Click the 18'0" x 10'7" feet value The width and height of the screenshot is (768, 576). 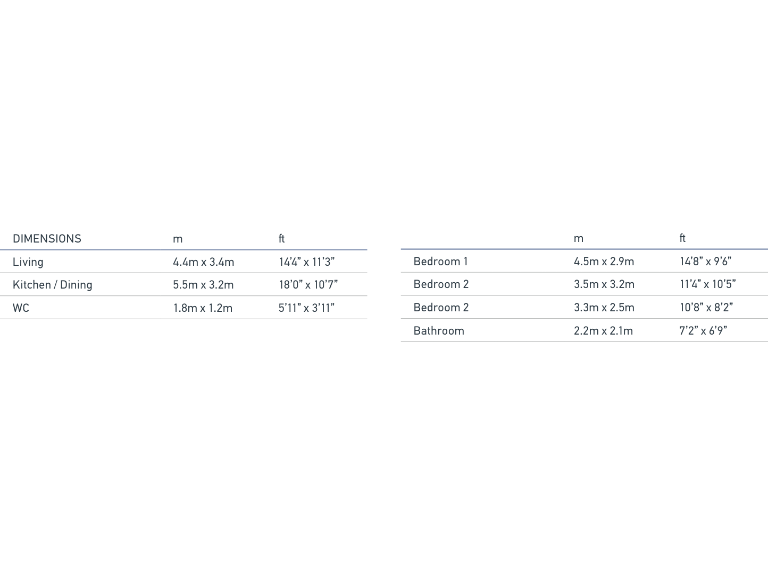pos(308,285)
